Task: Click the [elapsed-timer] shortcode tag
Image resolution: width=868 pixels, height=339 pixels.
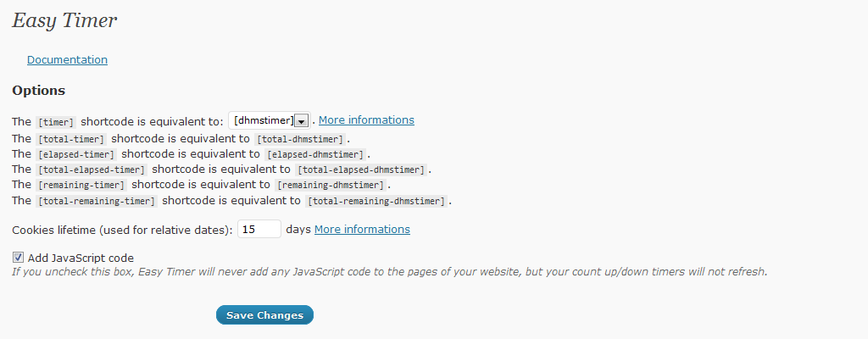Action: click(x=75, y=154)
